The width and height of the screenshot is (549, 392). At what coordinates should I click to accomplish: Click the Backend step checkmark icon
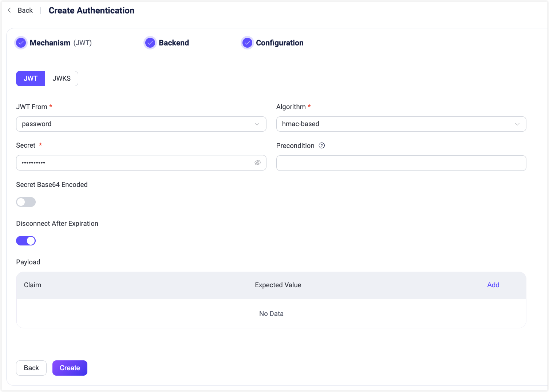click(150, 43)
